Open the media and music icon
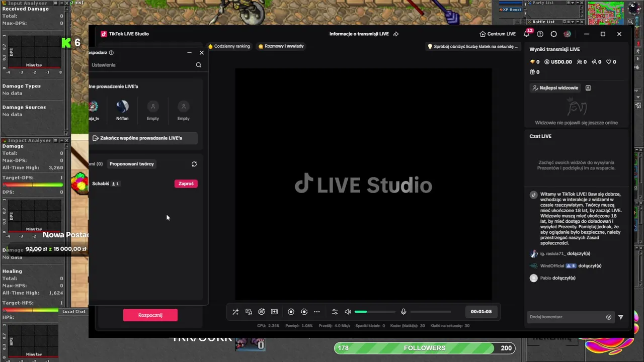 pos(249,312)
